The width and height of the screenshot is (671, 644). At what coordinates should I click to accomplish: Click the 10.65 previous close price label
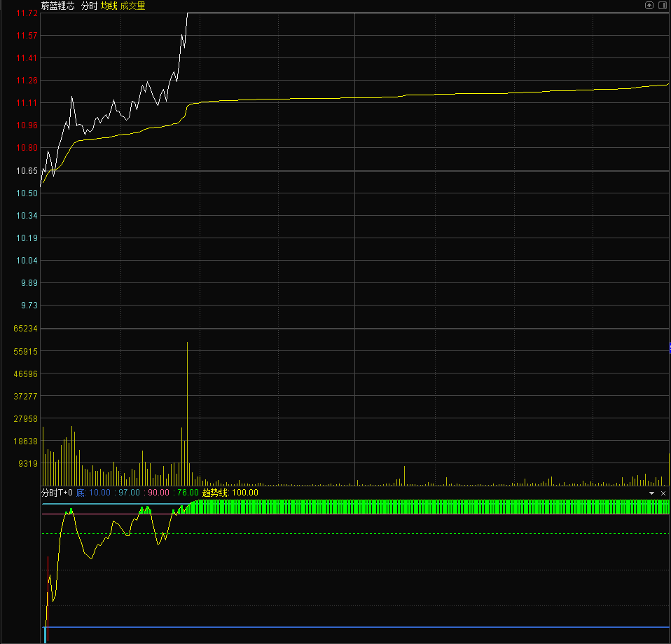click(x=27, y=171)
